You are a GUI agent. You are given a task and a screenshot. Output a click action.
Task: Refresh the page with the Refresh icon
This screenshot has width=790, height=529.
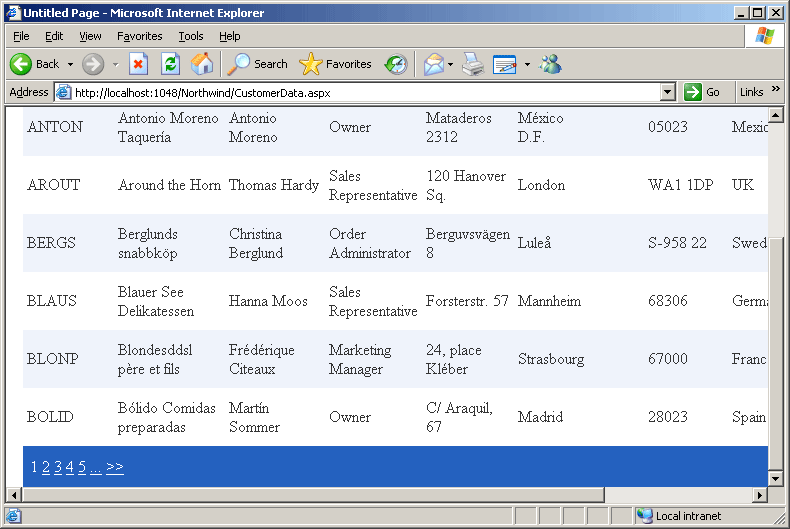pyautogui.click(x=170, y=64)
